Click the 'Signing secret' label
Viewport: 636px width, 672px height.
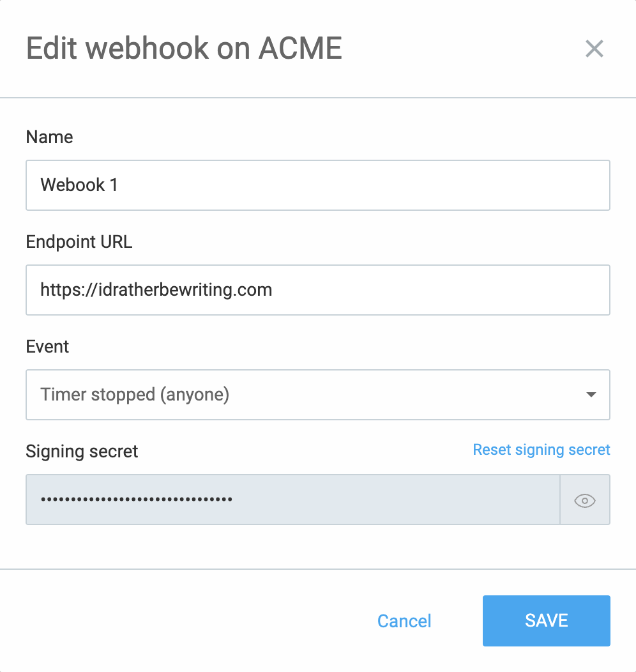point(82,452)
